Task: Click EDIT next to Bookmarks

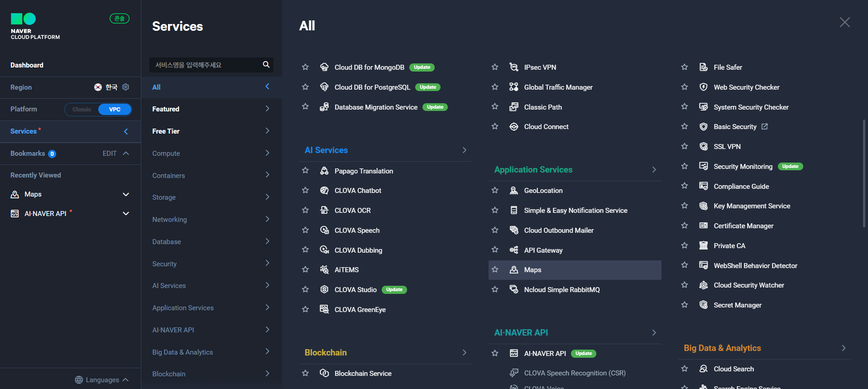Action: (x=110, y=154)
